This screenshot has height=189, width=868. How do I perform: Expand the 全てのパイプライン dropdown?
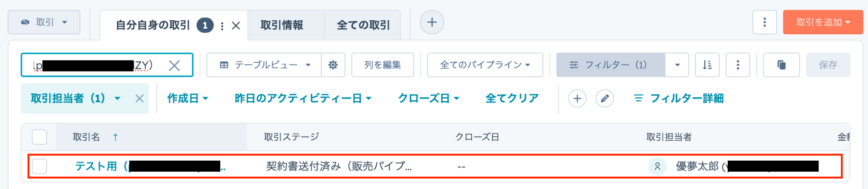tap(485, 65)
